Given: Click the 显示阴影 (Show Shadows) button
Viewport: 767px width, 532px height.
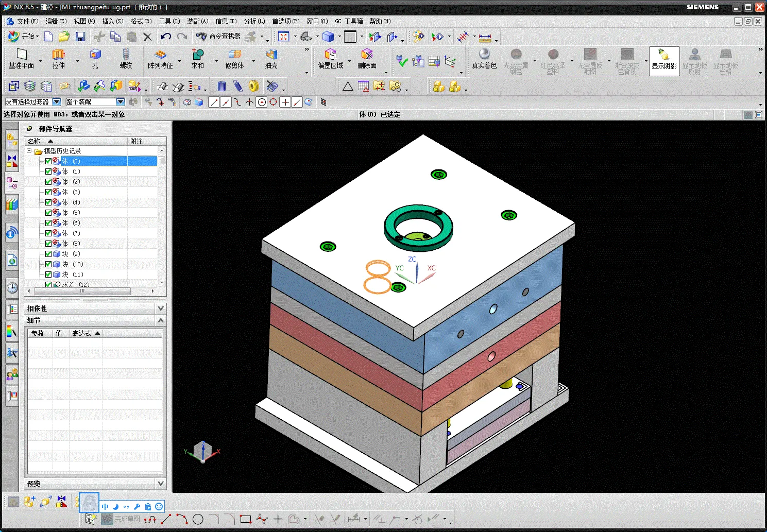Looking at the screenshot, I should (664, 61).
